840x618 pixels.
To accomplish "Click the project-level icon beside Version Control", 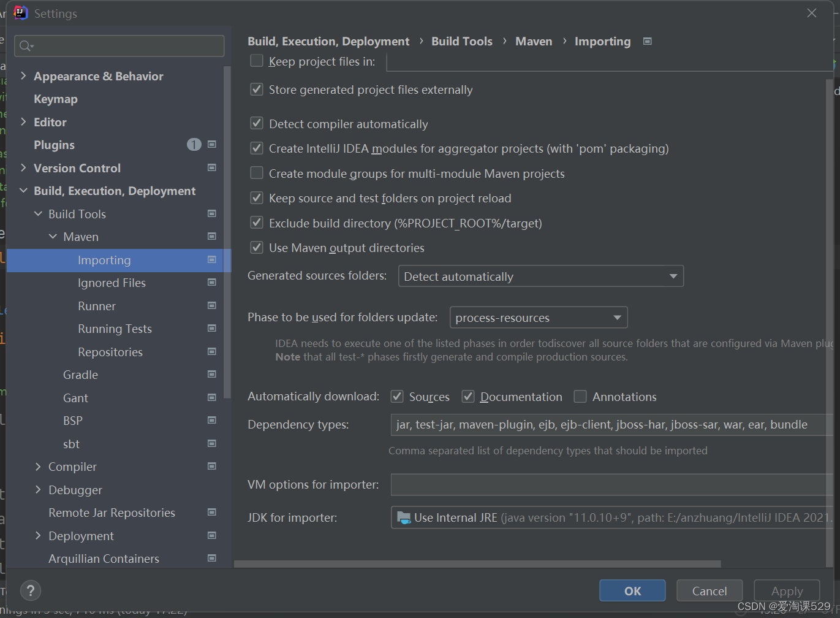I will (212, 167).
